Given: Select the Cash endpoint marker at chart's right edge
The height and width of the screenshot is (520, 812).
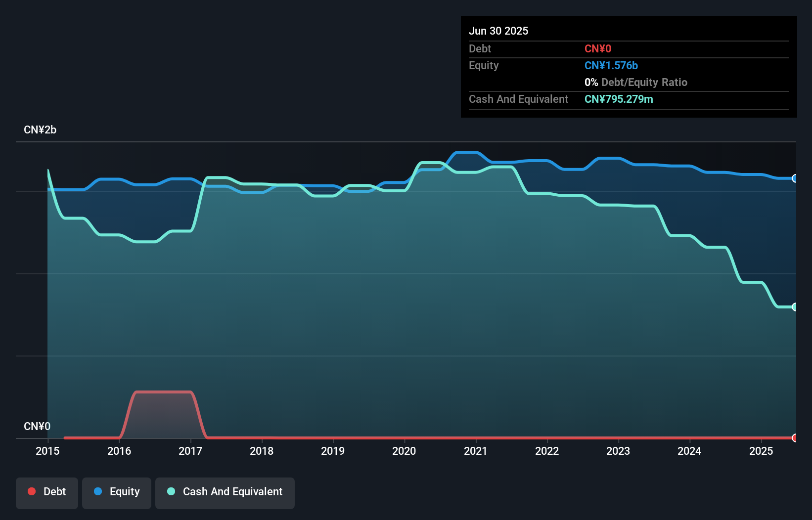Looking at the screenshot, I should [794, 307].
